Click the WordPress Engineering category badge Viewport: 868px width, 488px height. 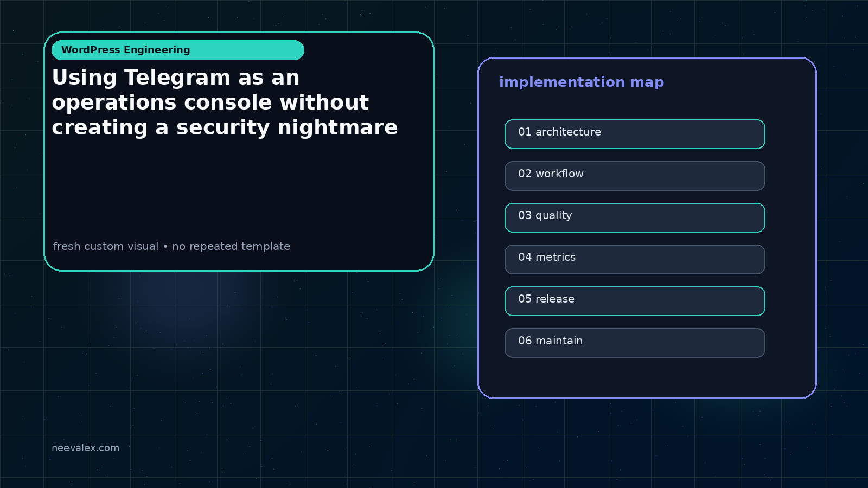click(178, 50)
